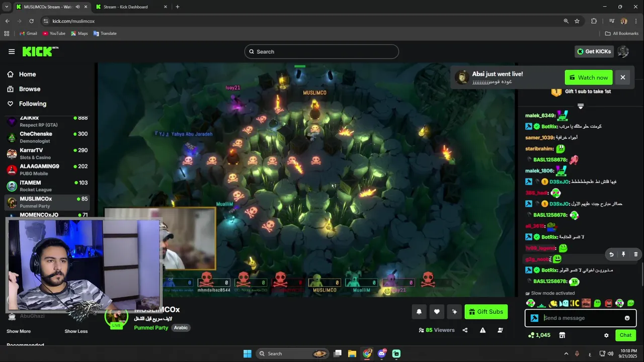This screenshot has width=644, height=362.
Task: Bookmark this page with star icon
Action: [577, 21]
